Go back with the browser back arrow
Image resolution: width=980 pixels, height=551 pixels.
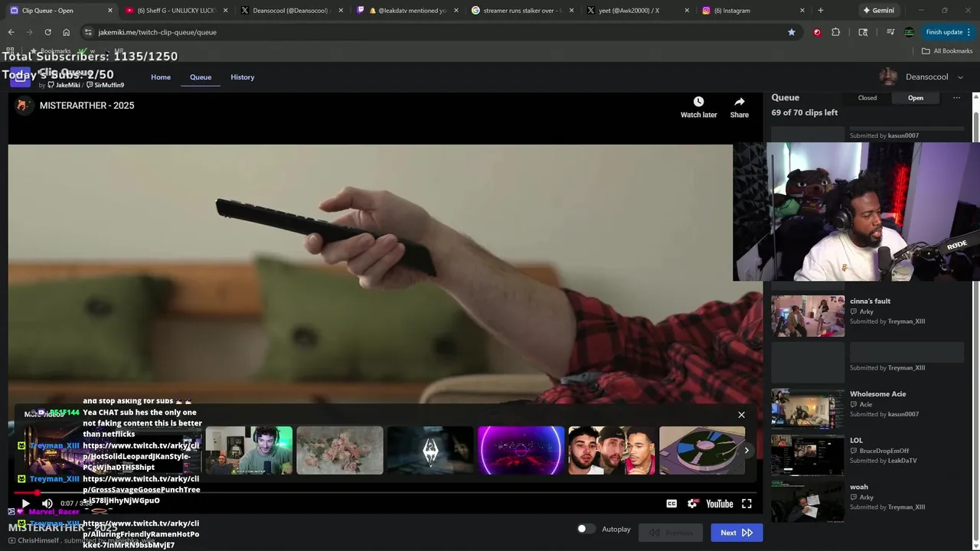(x=11, y=32)
